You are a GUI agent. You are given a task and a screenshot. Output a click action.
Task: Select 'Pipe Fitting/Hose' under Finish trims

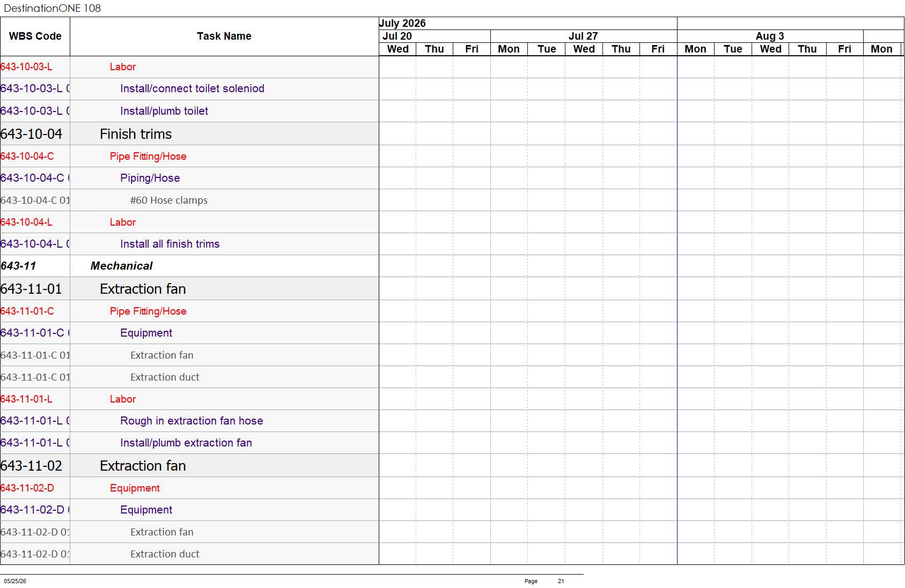[x=148, y=157]
